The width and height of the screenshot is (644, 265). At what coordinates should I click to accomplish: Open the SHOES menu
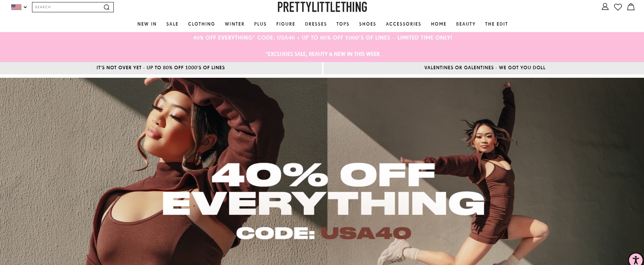(x=367, y=24)
